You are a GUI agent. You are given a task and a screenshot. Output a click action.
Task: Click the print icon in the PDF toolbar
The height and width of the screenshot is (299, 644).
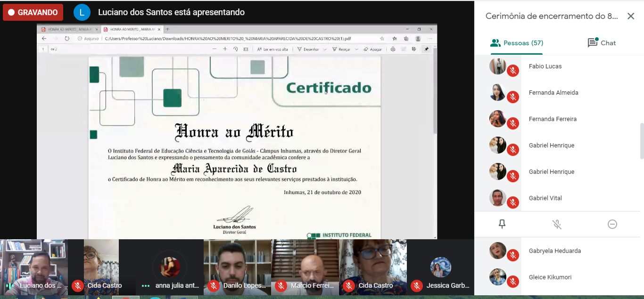tap(393, 49)
